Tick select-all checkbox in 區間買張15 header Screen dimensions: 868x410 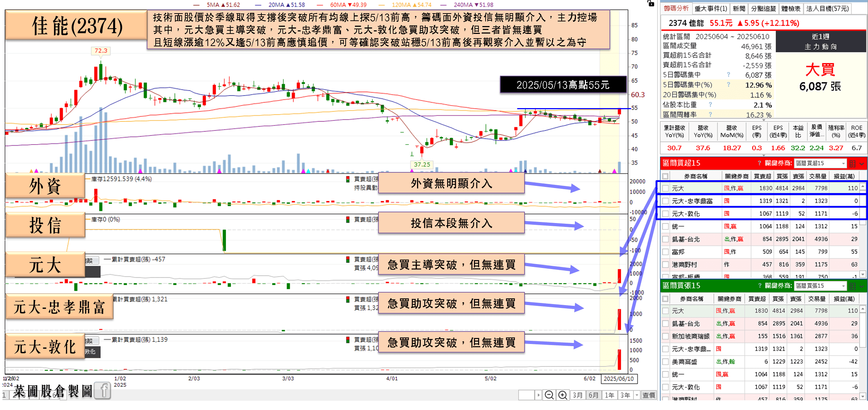tap(665, 299)
